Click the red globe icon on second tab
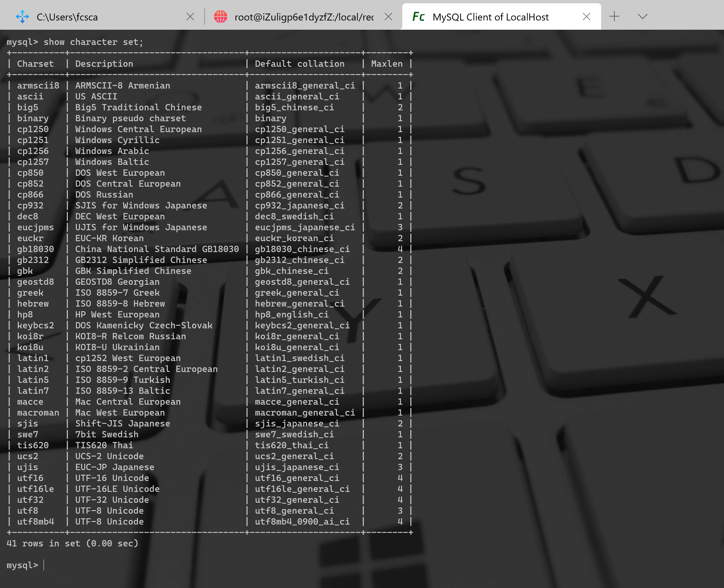This screenshot has width=724, height=588. point(220,17)
